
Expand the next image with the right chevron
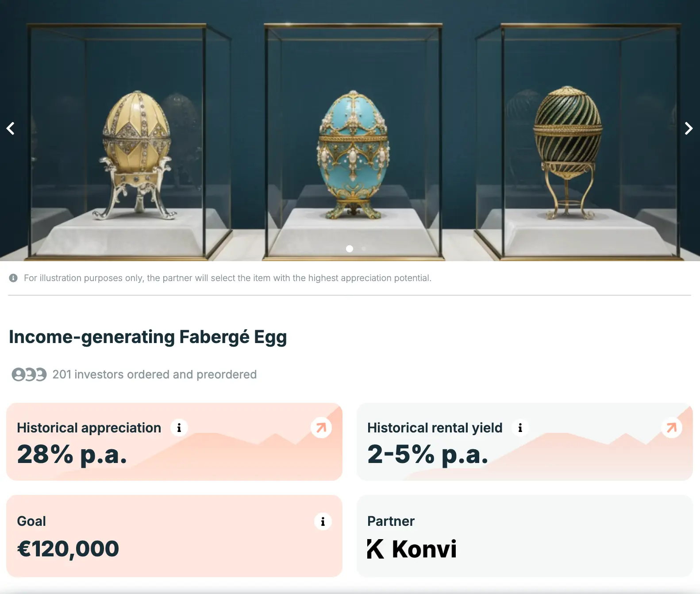(x=688, y=128)
